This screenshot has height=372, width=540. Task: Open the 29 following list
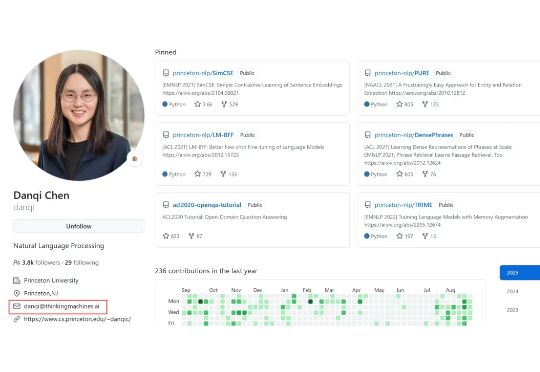point(82,262)
